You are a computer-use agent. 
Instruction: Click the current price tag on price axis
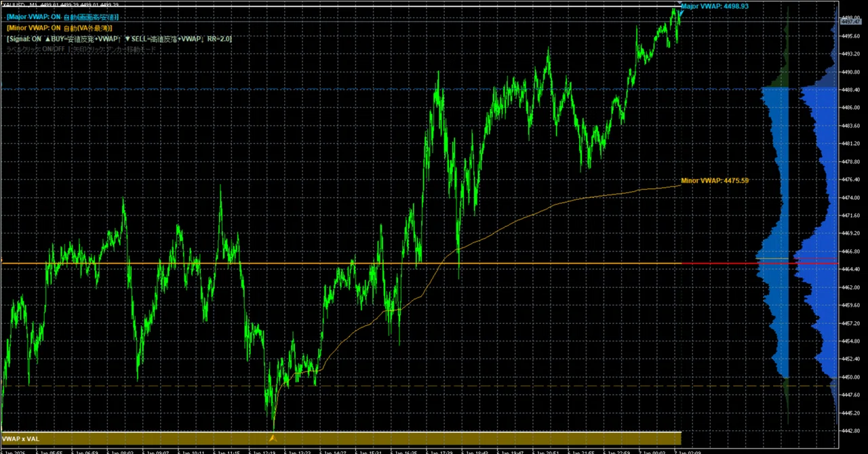(x=850, y=22)
